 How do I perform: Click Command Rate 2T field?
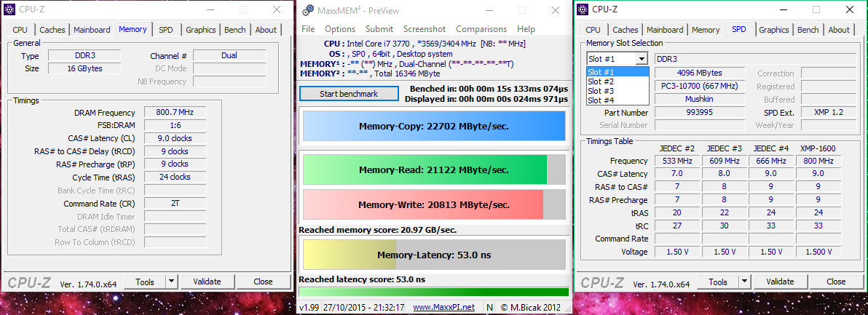point(175,203)
